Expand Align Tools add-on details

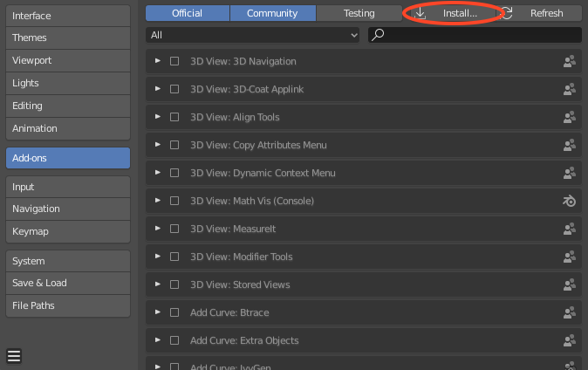(x=158, y=117)
